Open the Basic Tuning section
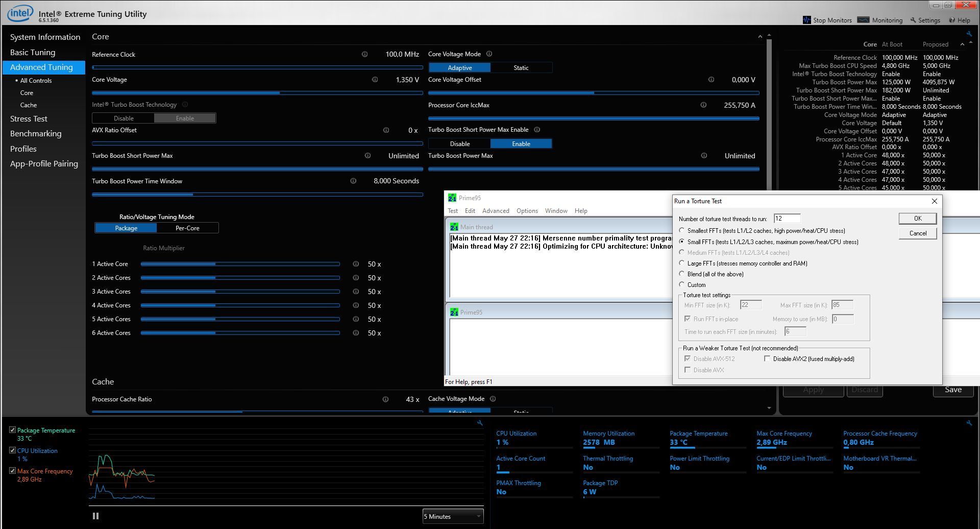 point(33,52)
